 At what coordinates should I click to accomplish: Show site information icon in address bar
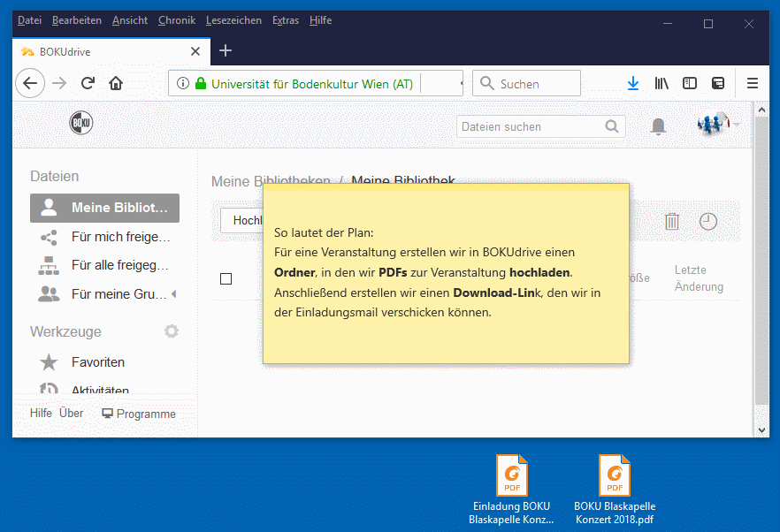click(183, 83)
